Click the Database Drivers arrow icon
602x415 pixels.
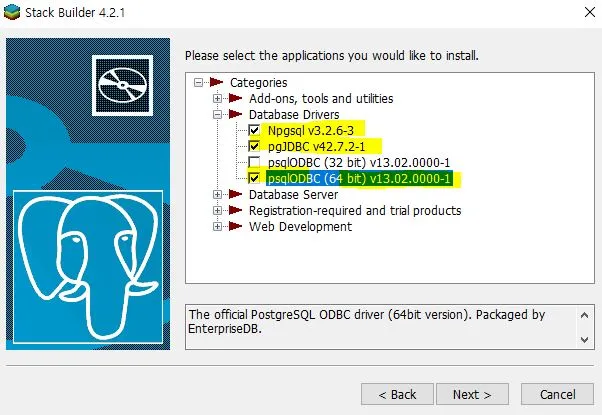[235, 114]
